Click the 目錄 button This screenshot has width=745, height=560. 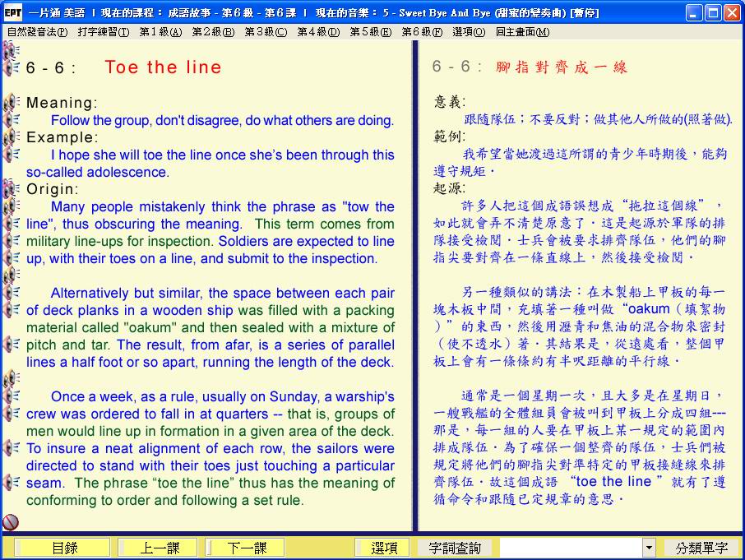64,548
